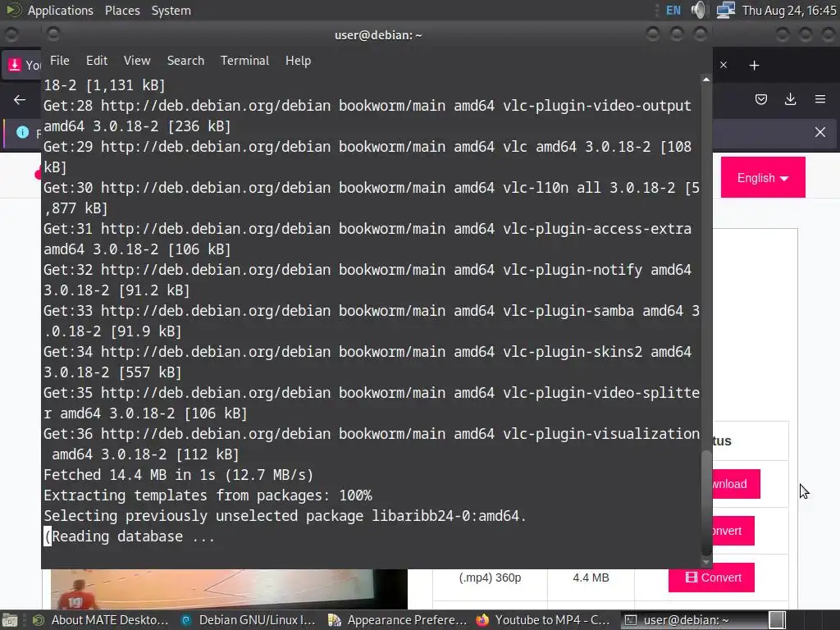Click the video thumbnail on the webpage

229,589
